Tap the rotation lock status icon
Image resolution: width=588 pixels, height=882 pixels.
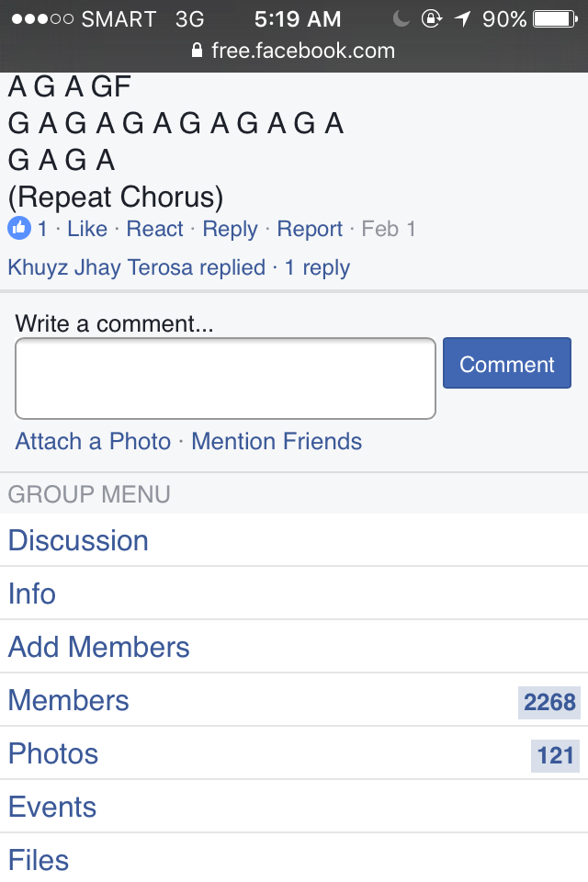point(432,18)
